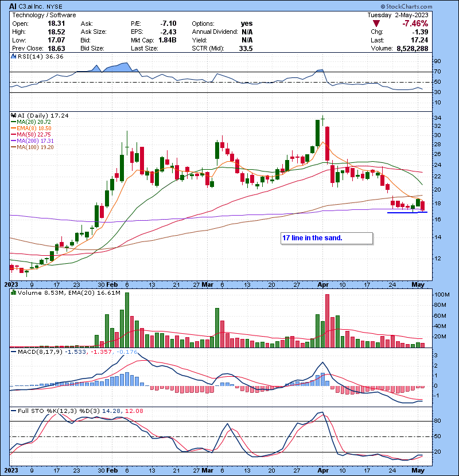Click the Tuesday 2-May-2023 date
The height and width of the screenshot is (476, 459).
click(x=398, y=15)
